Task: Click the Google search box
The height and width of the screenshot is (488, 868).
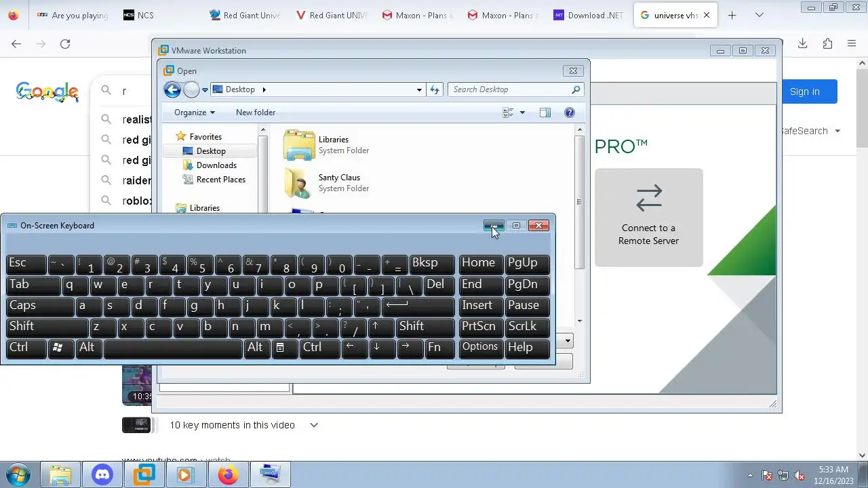Action: coord(125,91)
